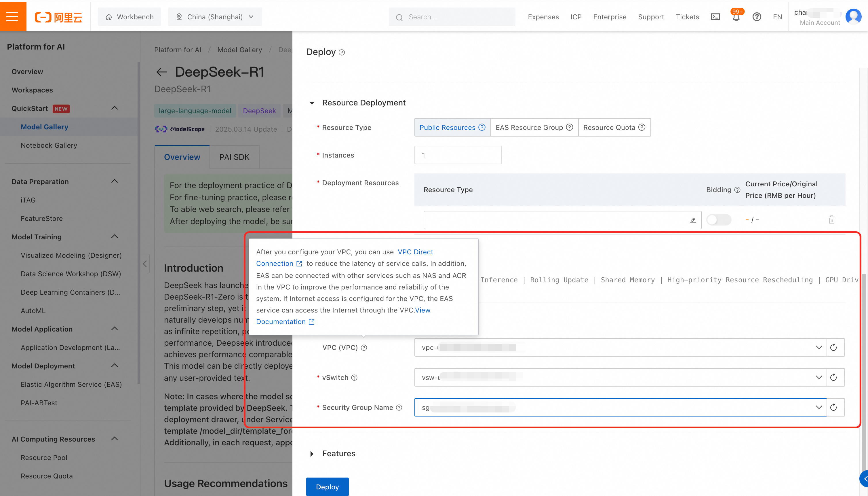The width and height of the screenshot is (868, 496).
Task: Click the help icon next to Deploy title
Action: tap(342, 52)
